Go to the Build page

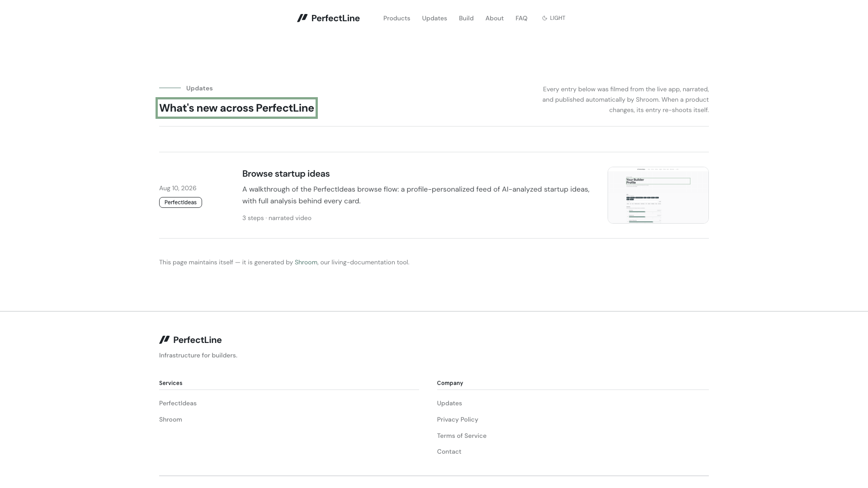[x=466, y=18]
